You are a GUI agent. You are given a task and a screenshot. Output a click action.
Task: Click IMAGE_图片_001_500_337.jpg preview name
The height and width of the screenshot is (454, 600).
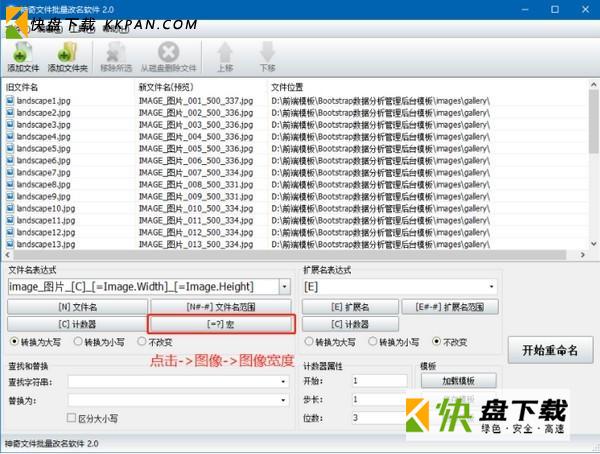click(196, 101)
